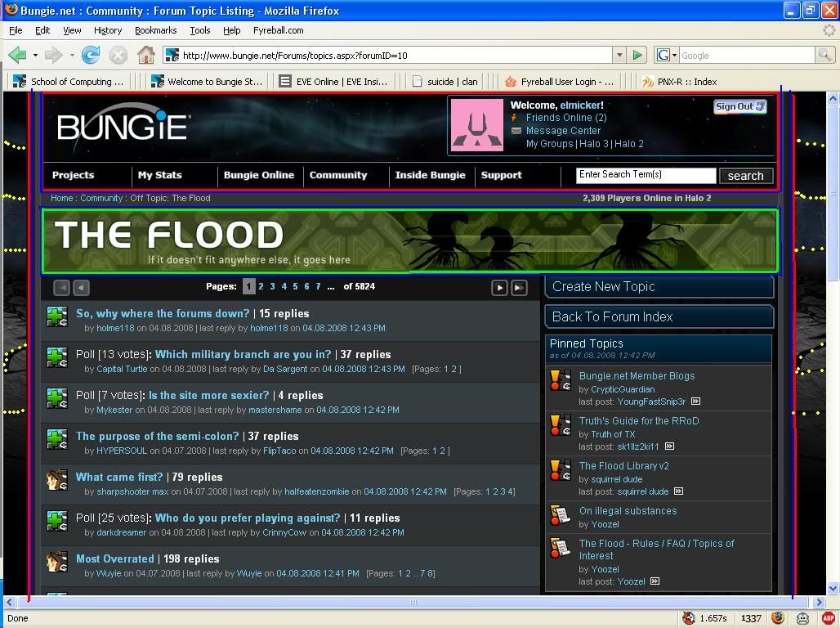Click the Bungie 'Enter Search Term(s)' field
This screenshot has height=628, width=840.
coord(645,175)
